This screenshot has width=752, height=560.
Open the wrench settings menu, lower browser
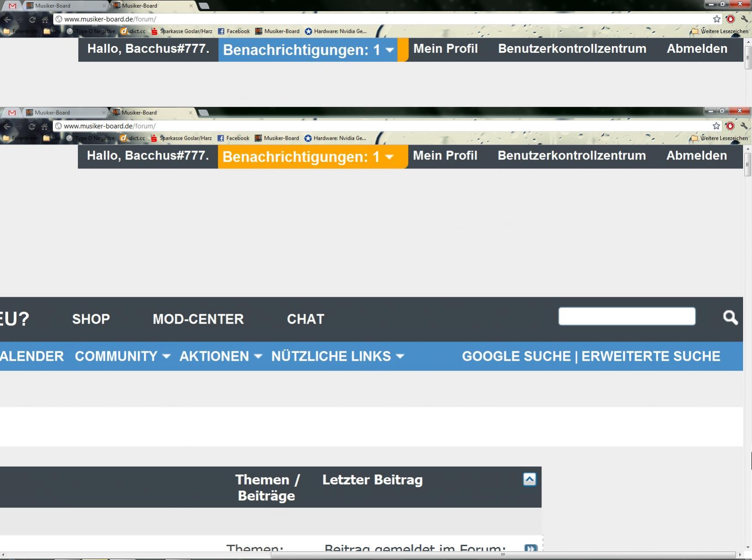coord(744,126)
